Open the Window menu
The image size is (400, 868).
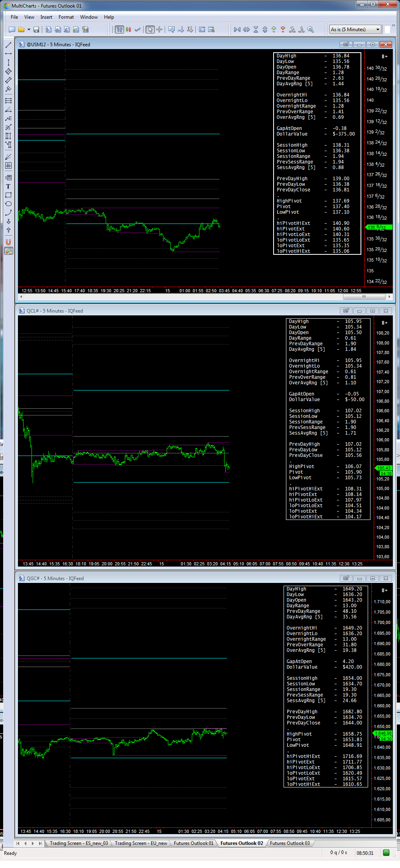(x=89, y=17)
